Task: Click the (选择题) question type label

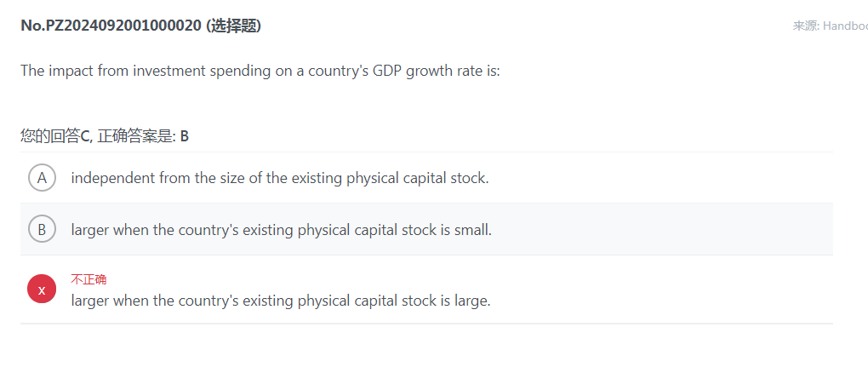Action: point(233,26)
